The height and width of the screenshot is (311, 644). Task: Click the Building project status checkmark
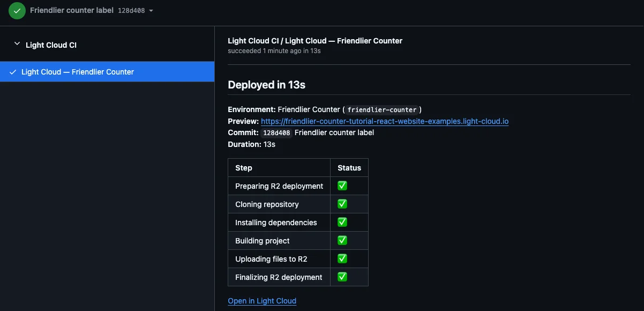342,240
